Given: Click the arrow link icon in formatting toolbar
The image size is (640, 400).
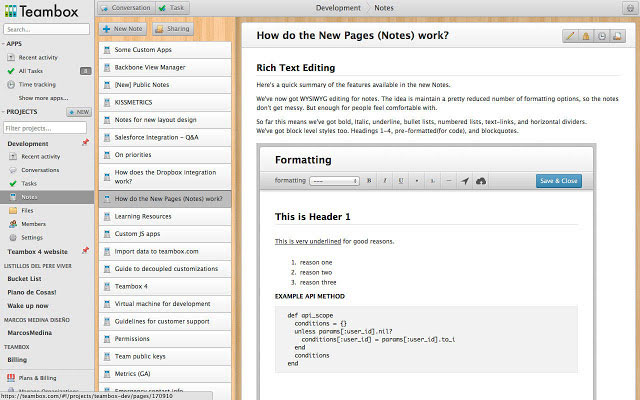Looking at the screenshot, I should click(x=464, y=181).
